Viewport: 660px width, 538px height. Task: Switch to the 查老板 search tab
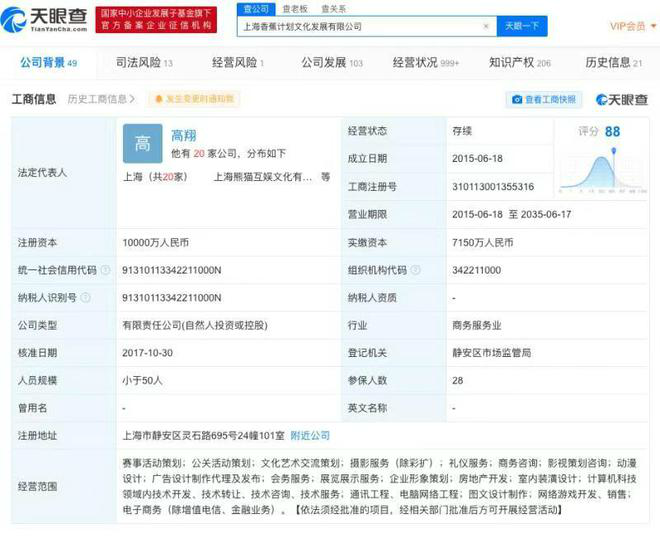click(x=295, y=9)
